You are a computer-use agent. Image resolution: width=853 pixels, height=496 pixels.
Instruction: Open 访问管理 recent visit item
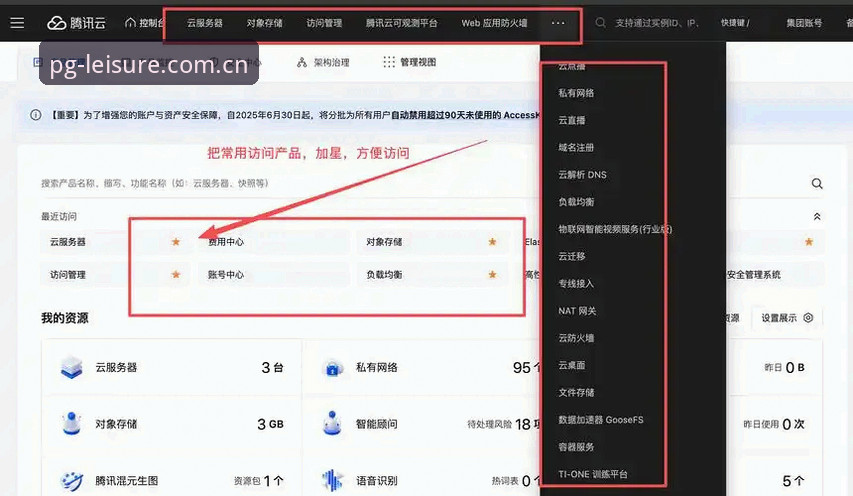[115, 275]
